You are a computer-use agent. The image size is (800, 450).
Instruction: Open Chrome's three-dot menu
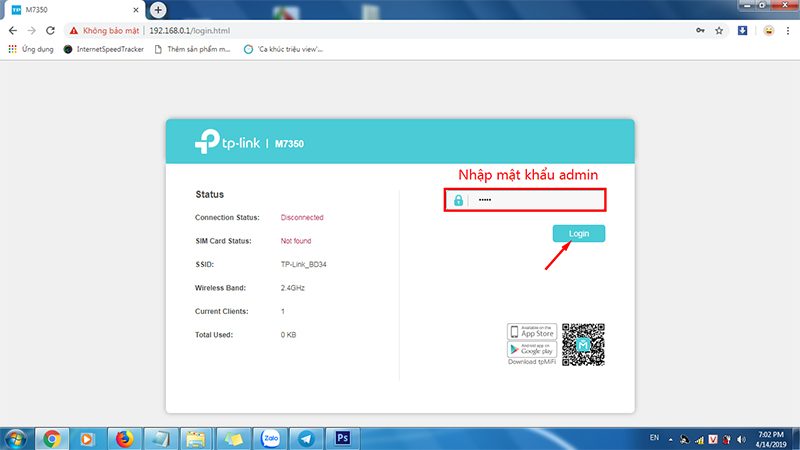[788, 30]
